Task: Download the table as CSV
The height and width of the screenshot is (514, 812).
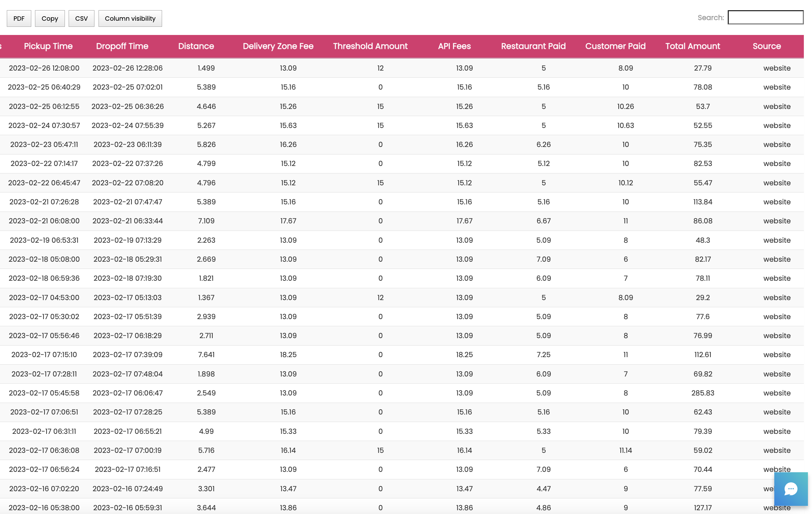Action: pos(81,18)
